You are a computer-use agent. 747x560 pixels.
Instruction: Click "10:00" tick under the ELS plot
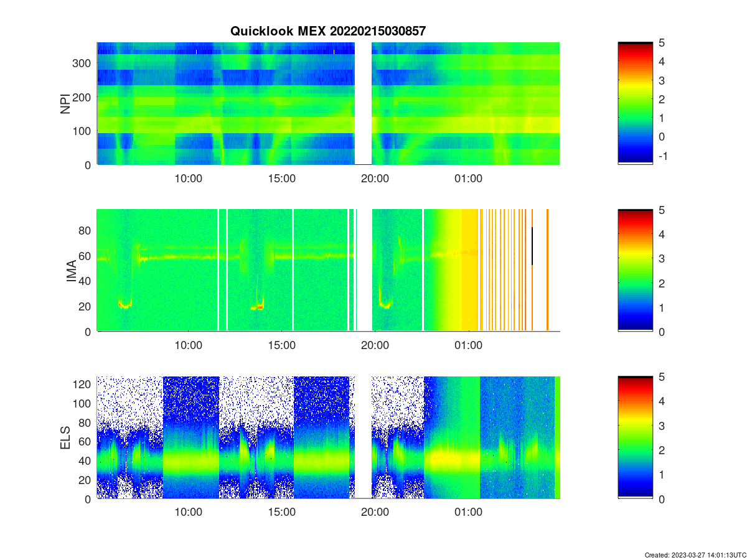coord(188,512)
